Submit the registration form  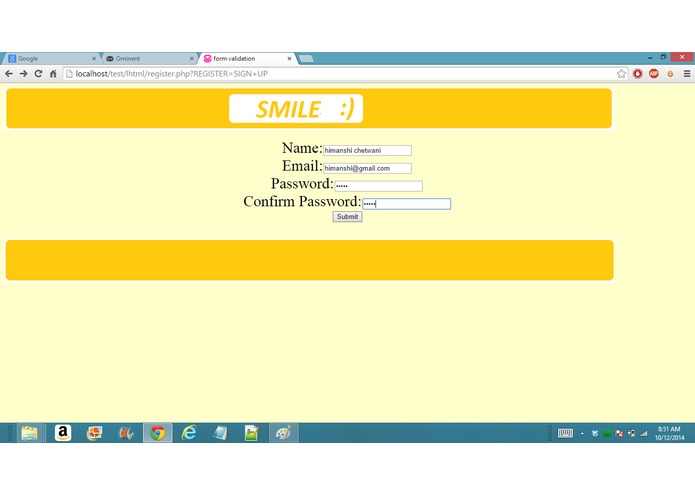click(348, 217)
